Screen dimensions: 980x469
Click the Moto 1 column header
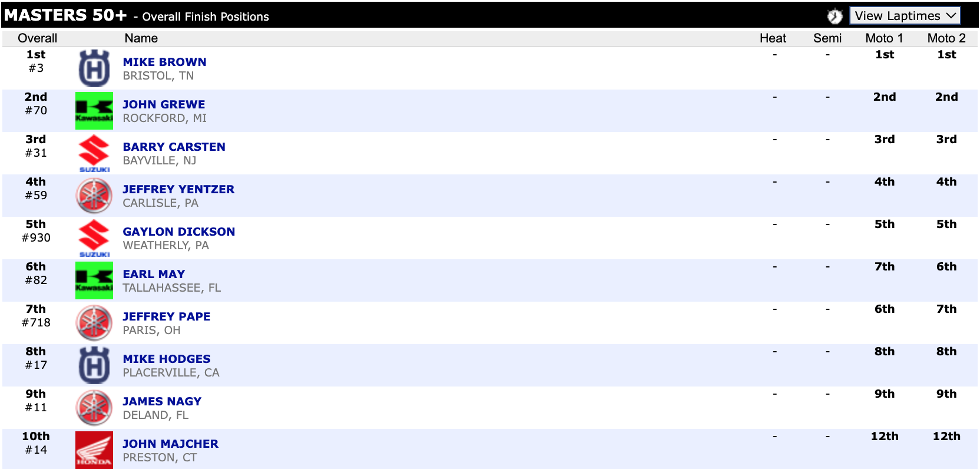coord(884,38)
